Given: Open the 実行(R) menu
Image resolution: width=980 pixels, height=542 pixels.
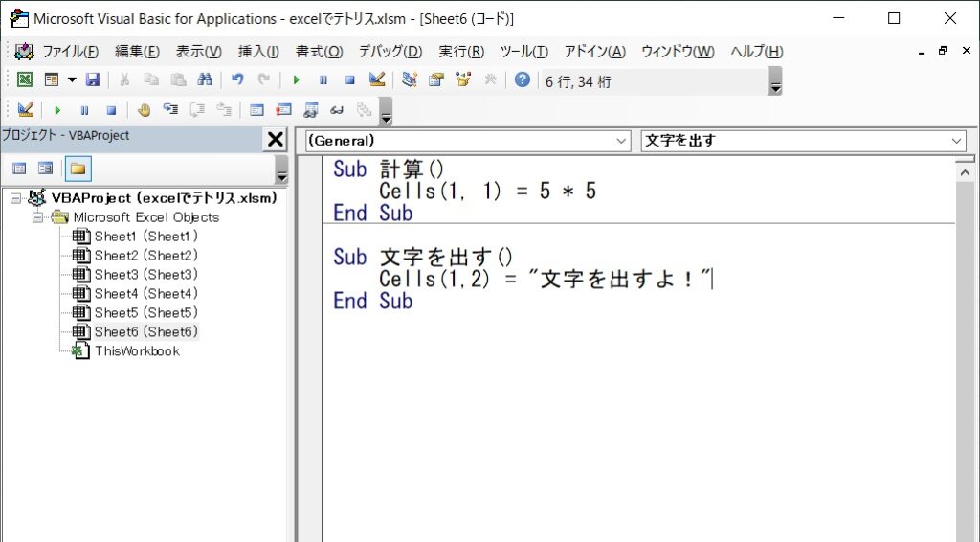Looking at the screenshot, I should pos(461,52).
